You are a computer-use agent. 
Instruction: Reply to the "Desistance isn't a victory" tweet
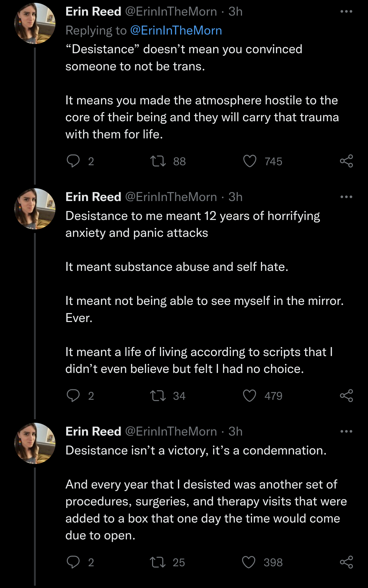coord(73,562)
